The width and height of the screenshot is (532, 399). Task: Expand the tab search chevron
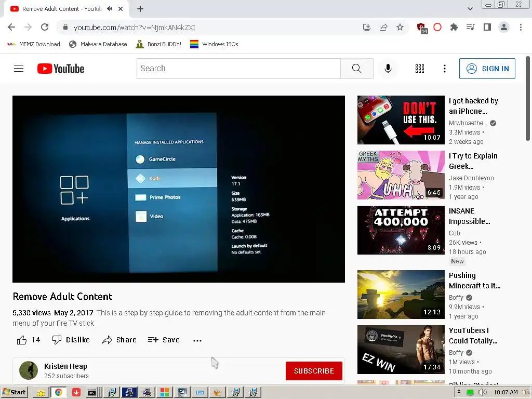[x=470, y=9]
